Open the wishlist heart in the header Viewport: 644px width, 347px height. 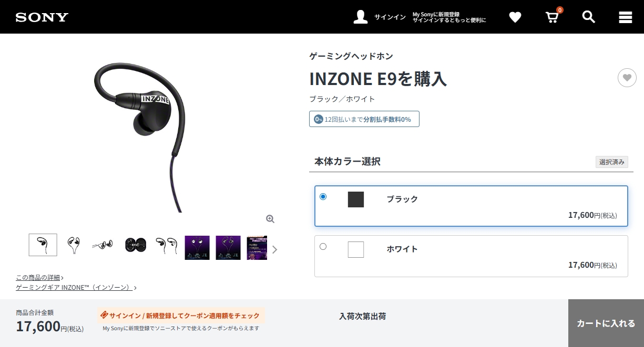tap(515, 17)
